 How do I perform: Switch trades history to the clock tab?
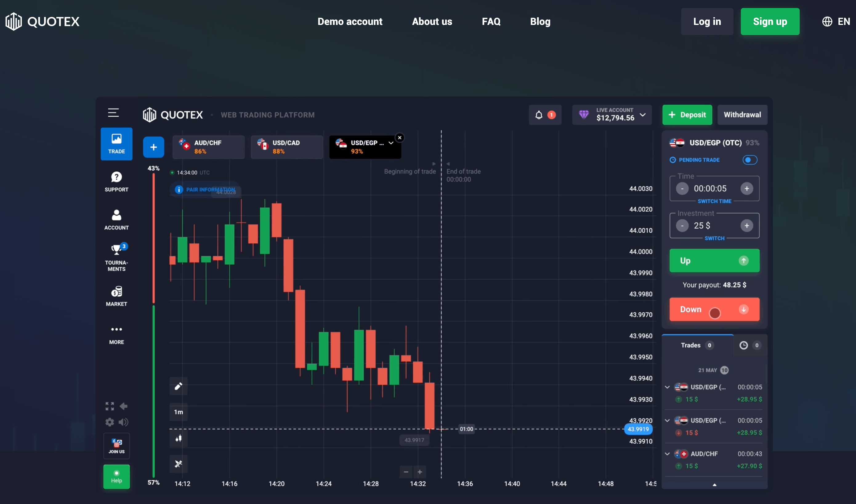744,345
